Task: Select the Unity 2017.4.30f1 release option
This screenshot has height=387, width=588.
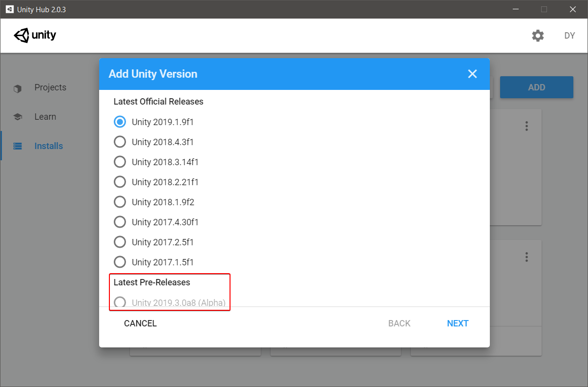Action: (120, 222)
